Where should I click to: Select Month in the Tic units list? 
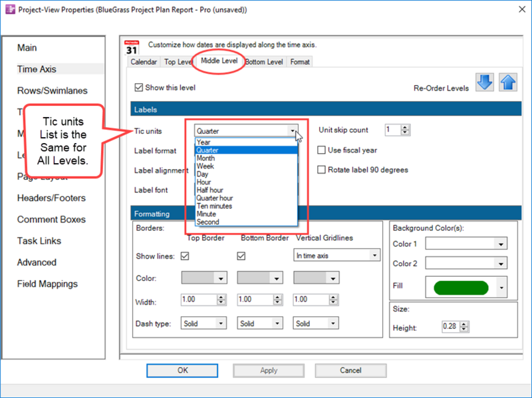click(x=246, y=158)
